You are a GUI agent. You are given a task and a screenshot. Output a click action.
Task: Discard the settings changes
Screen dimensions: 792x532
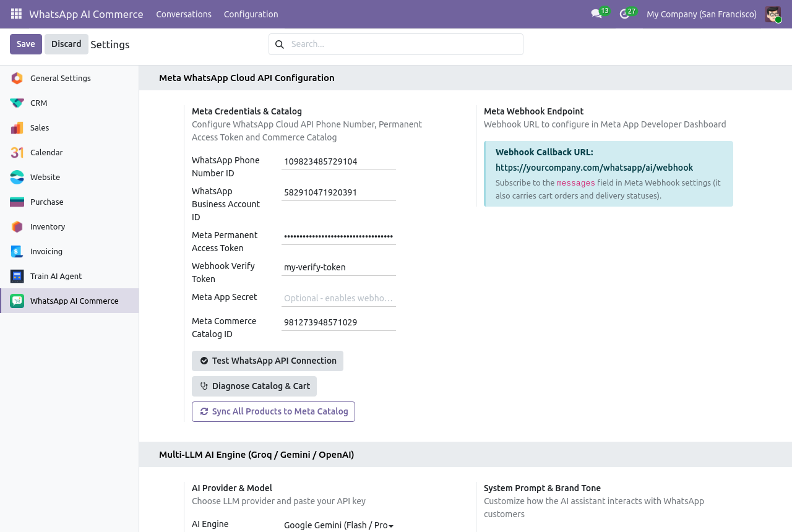[x=66, y=44]
